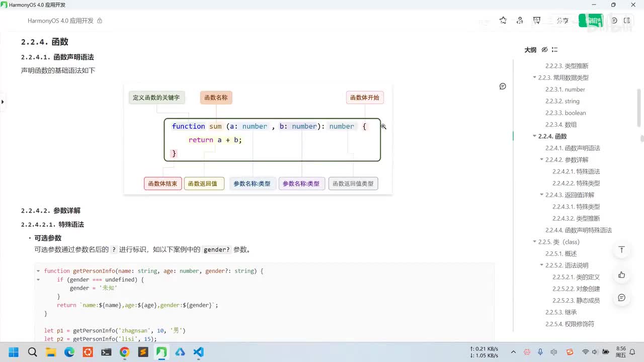This screenshot has width=644, height=362.
Task: Collapse the 2.2.4. 函数 outline section
Action: [534, 136]
